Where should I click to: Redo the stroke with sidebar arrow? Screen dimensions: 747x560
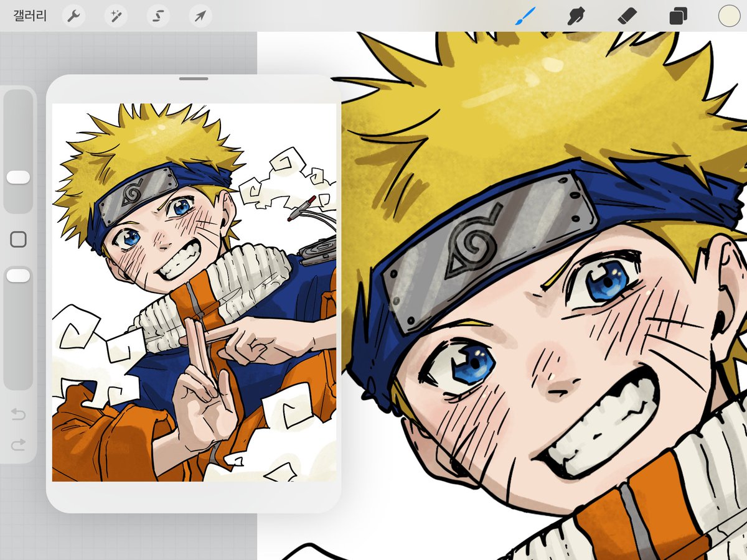(x=18, y=444)
